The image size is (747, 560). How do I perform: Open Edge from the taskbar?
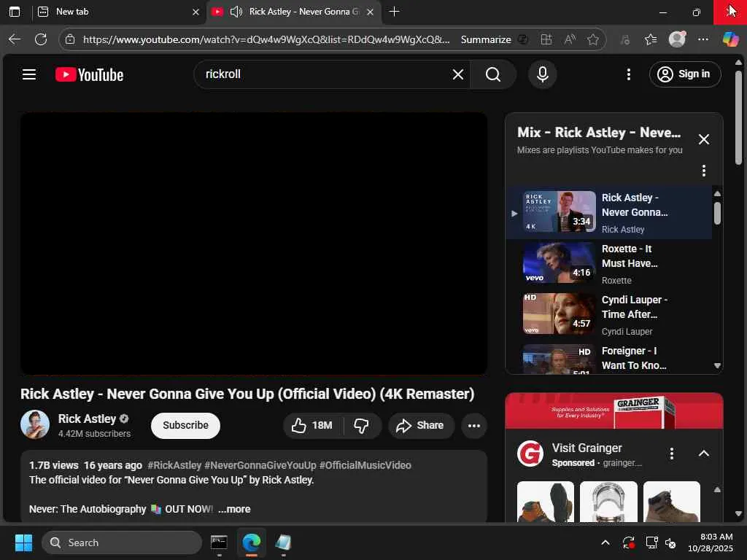(252, 542)
